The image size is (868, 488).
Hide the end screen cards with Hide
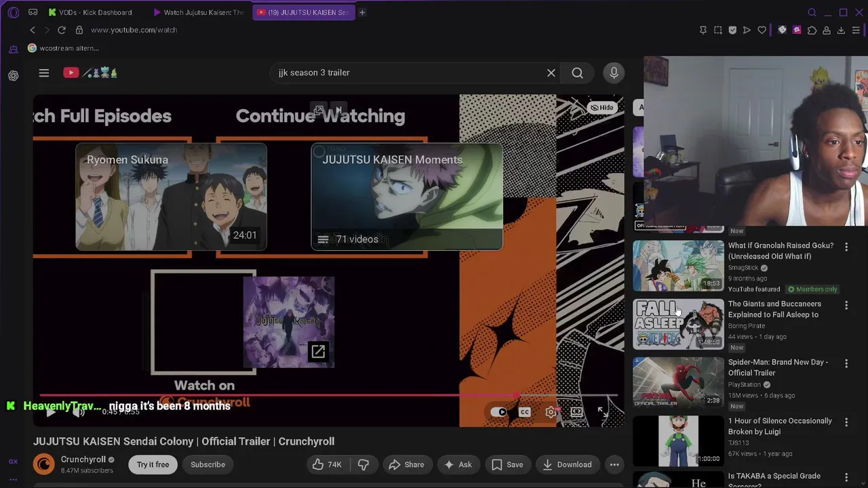click(x=602, y=107)
